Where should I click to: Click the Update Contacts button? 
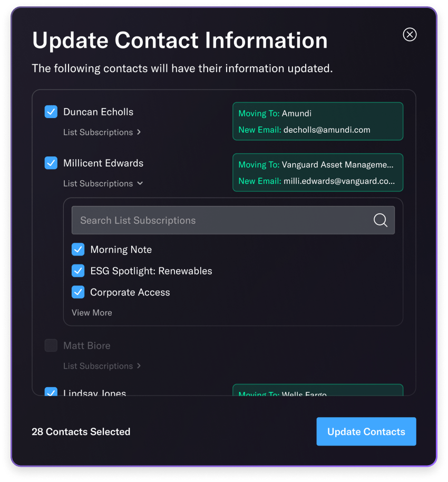click(x=366, y=431)
